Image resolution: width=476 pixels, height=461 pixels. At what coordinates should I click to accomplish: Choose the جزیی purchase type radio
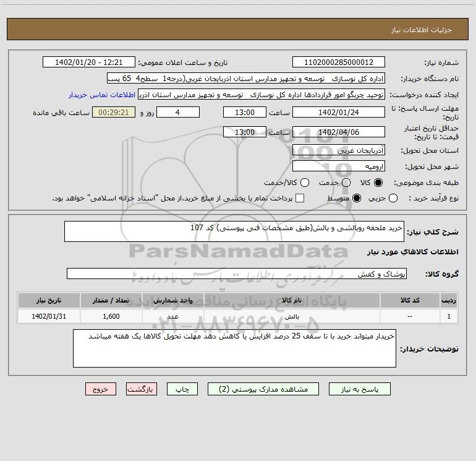393,199
